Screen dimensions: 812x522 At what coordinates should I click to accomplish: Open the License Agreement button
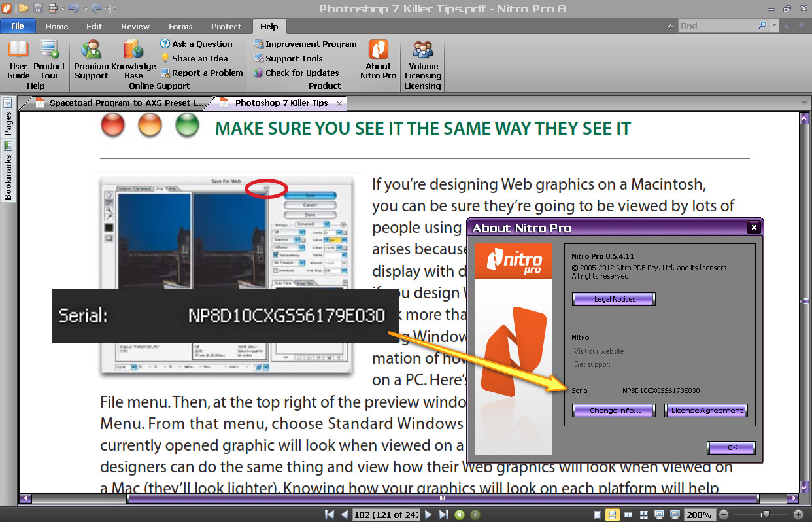[x=705, y=411]
